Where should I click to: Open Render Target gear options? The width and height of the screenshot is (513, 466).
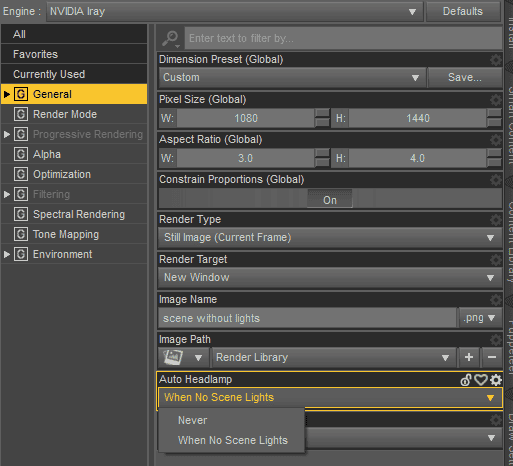[x=496, y=260]
